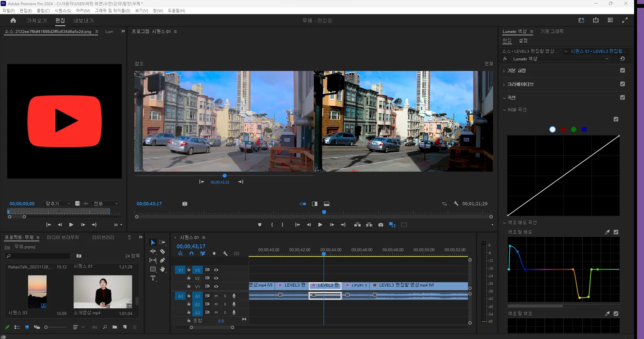The width and height of the screenshot is (644, 339).
Task: Select the Hand tool
Action: (163, 269)
